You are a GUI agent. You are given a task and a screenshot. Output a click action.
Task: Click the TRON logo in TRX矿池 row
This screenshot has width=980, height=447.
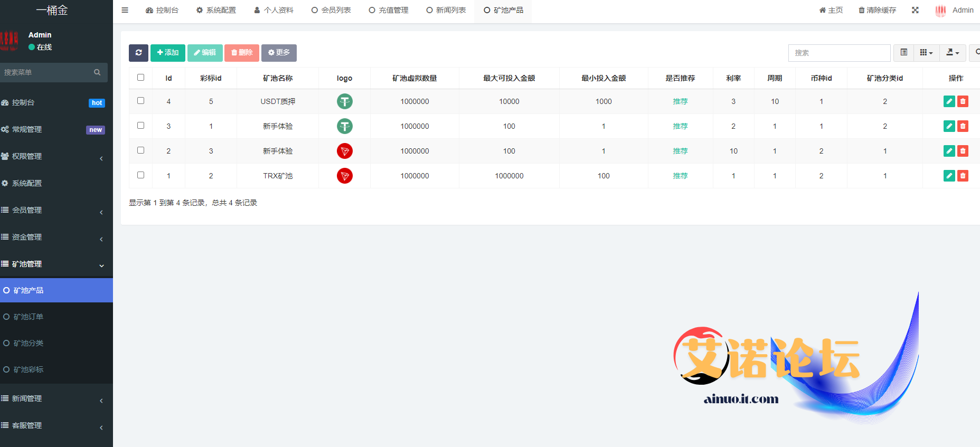point(345,176)
